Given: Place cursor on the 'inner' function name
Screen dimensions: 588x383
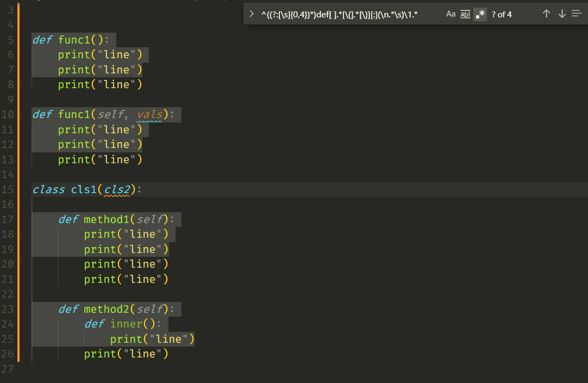Looking at the screenshot, I should [126, 323].
